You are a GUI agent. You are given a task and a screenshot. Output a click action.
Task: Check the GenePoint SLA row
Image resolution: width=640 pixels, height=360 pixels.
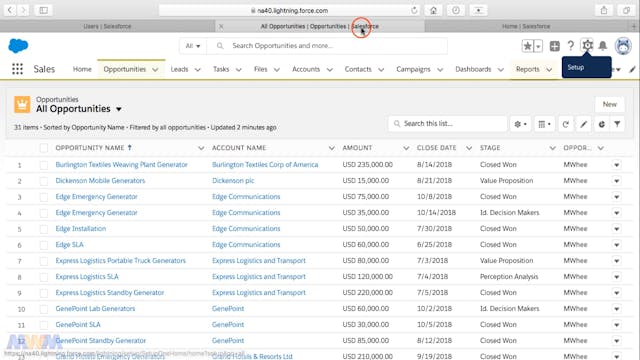point(44,325)
